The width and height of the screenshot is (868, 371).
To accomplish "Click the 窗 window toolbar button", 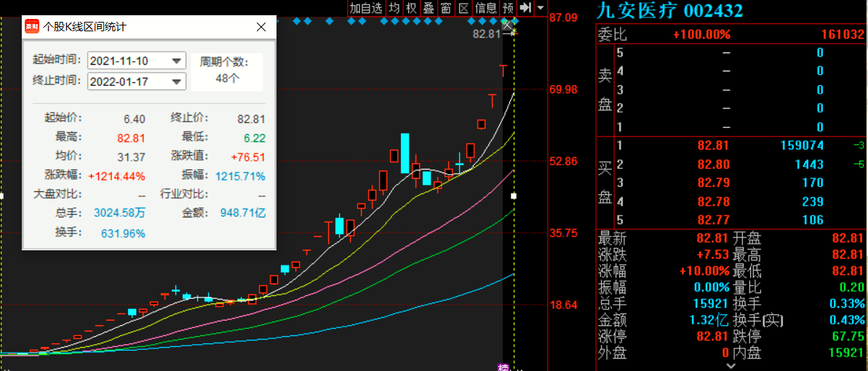I will point(445,8).
